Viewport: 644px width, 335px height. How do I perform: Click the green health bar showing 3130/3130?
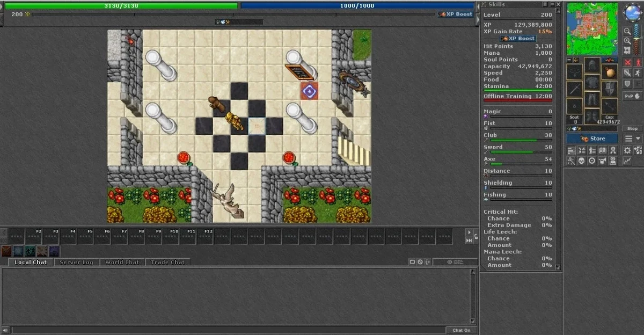[x=121, y=5]
